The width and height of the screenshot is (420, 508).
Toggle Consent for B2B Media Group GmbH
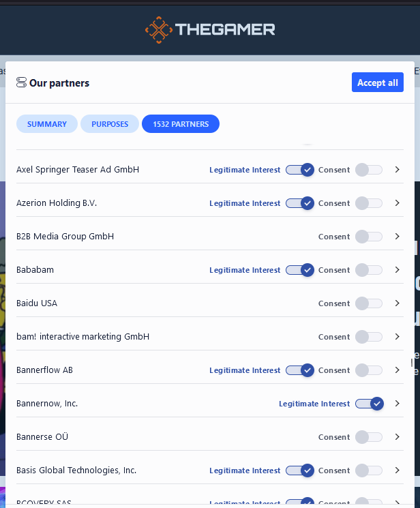[369, 237]
